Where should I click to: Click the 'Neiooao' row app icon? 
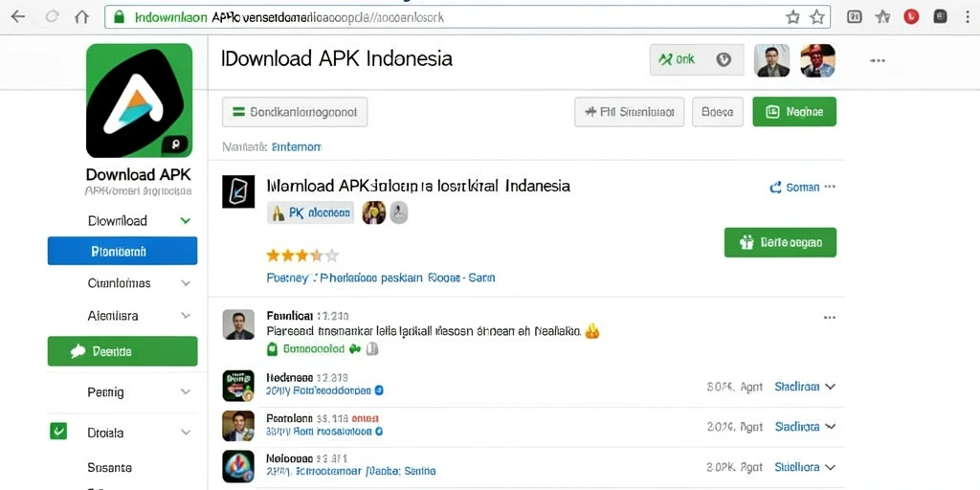tap(238, 466)
